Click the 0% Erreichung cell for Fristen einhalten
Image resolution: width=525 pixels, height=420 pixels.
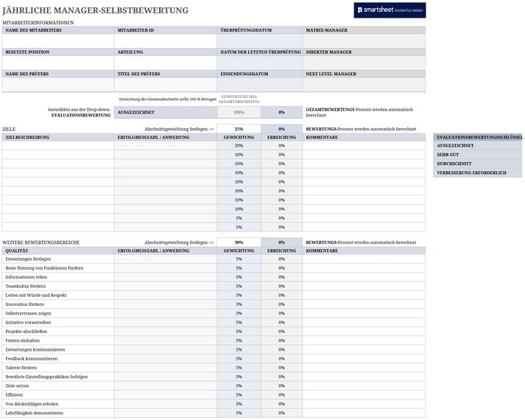click(281, 340)
